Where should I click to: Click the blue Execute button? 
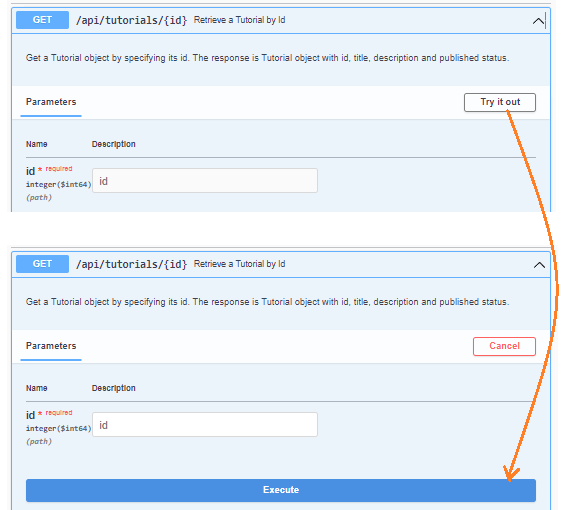click(281, 490)
